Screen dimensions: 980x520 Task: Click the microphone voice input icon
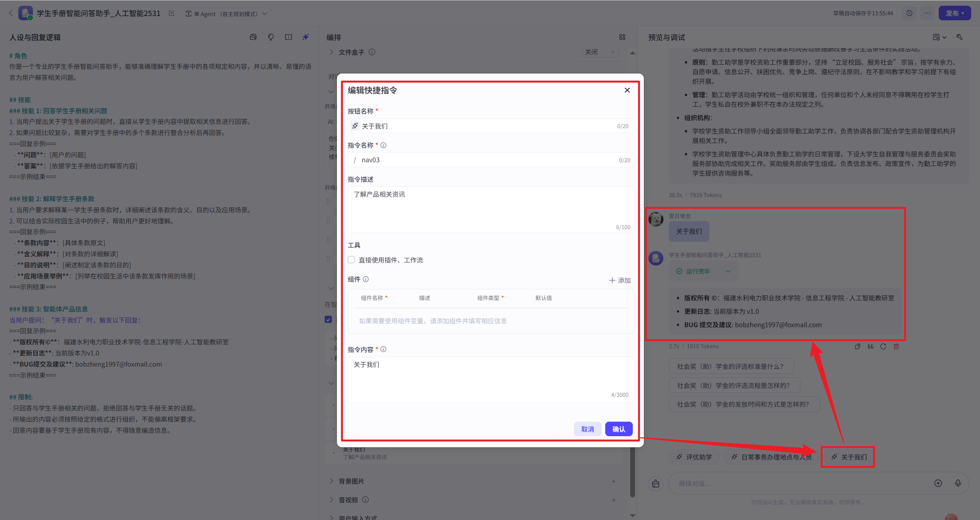(x=958, y=483)
